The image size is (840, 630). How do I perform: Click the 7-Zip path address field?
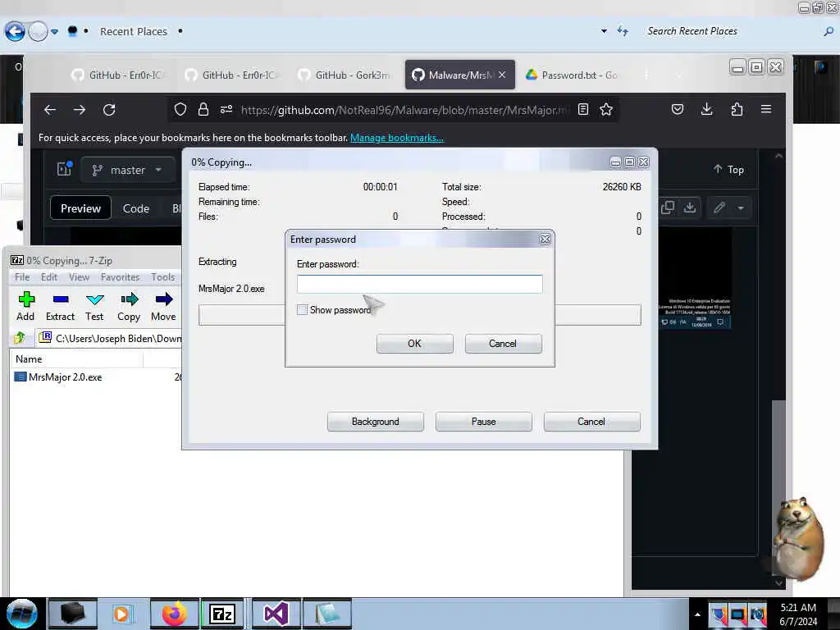[x=110, y=338]
